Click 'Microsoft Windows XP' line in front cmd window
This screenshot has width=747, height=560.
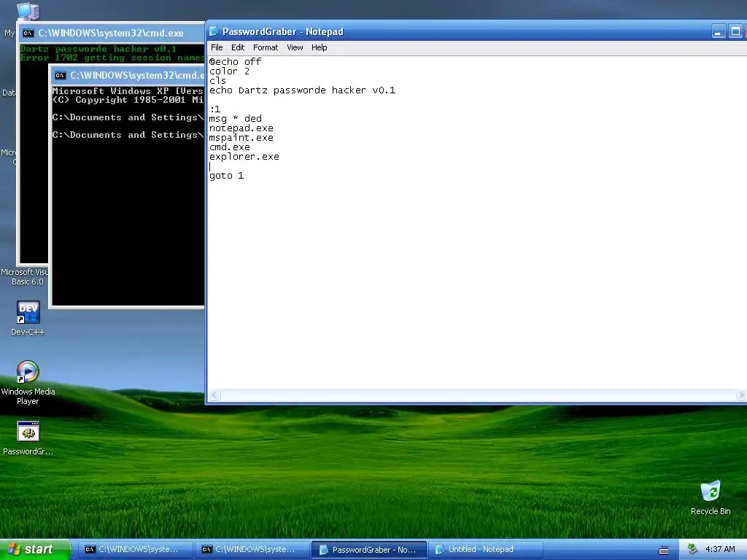tap(128, 91)
